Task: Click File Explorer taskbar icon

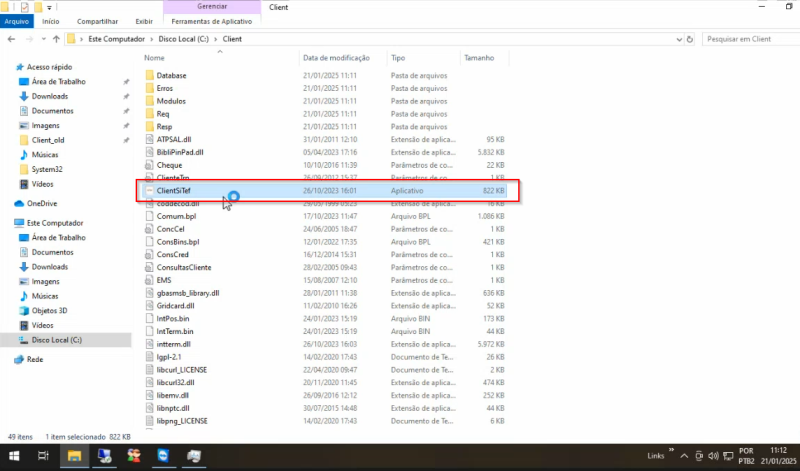Action: (74, 456)
